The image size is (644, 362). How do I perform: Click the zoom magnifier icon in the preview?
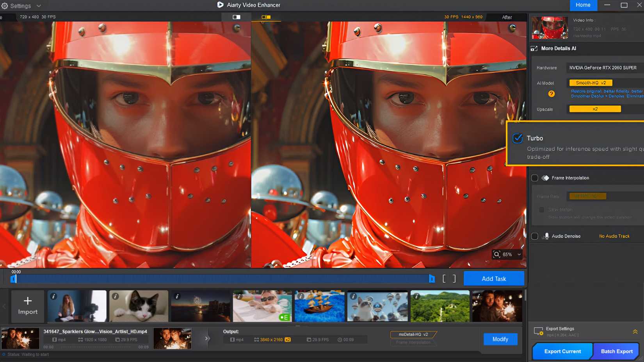tap(496, 254)
